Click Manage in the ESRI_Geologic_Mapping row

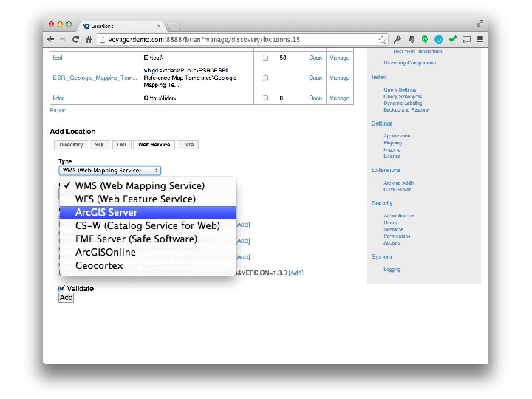click(x=339, y=78)
